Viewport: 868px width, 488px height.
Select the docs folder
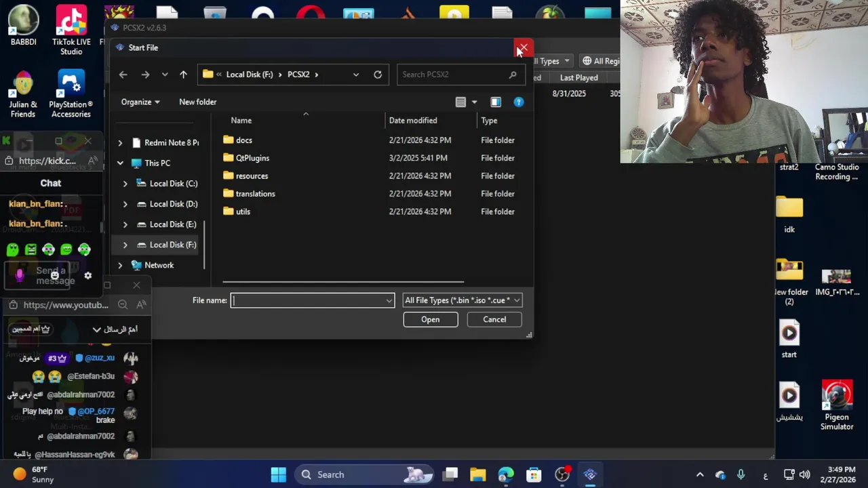(x=244, y=140)
